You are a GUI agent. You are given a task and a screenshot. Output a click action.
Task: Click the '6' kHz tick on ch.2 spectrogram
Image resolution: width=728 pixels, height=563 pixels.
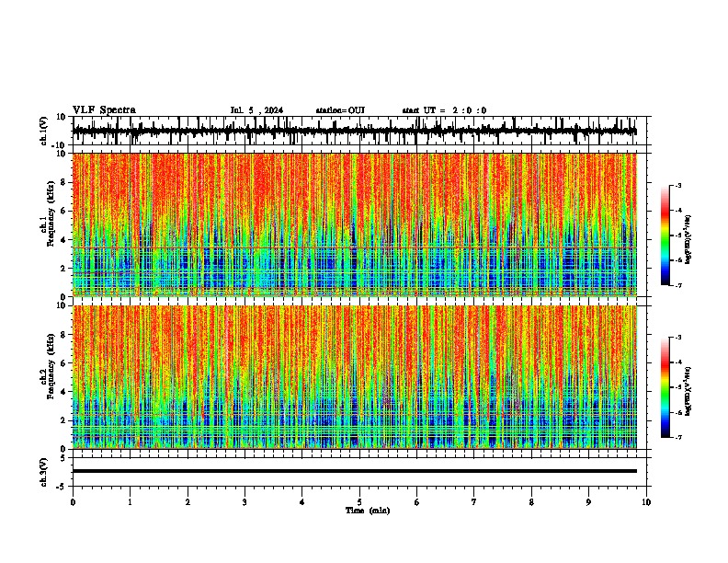pyautogui.click(x=64, y=363)
